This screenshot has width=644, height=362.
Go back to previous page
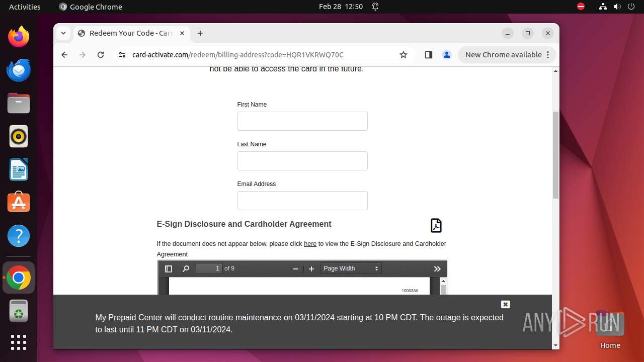(x=64, y=55)
